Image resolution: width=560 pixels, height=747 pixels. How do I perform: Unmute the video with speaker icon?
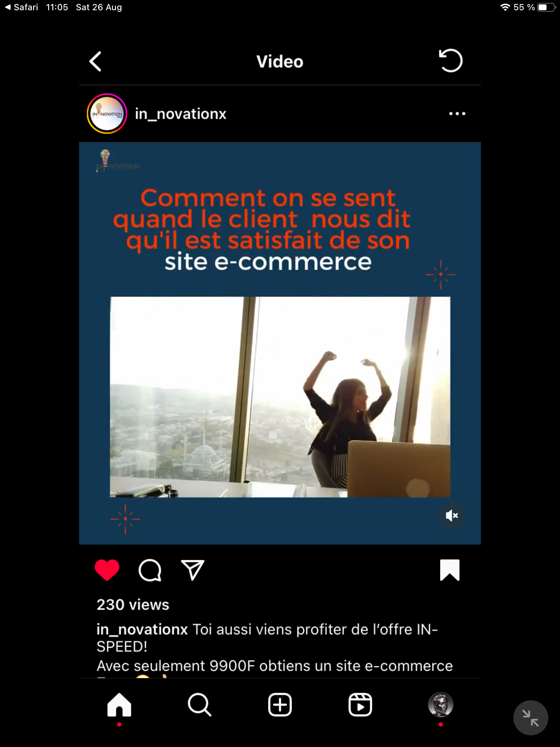point(452,515)
